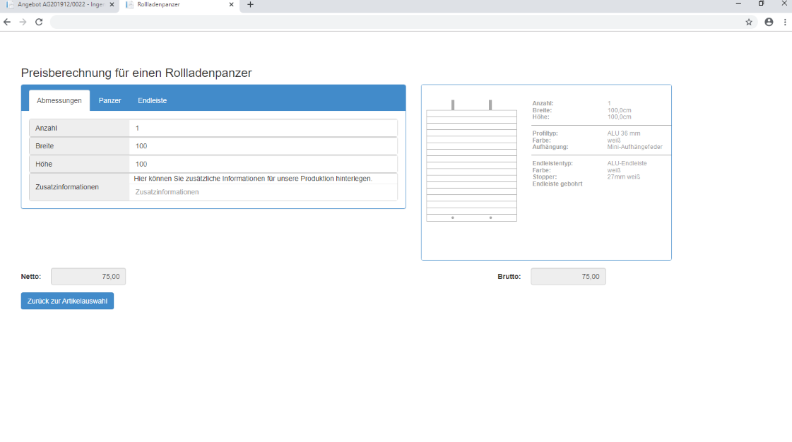Open the browser three-dot menu

(785, 22)
